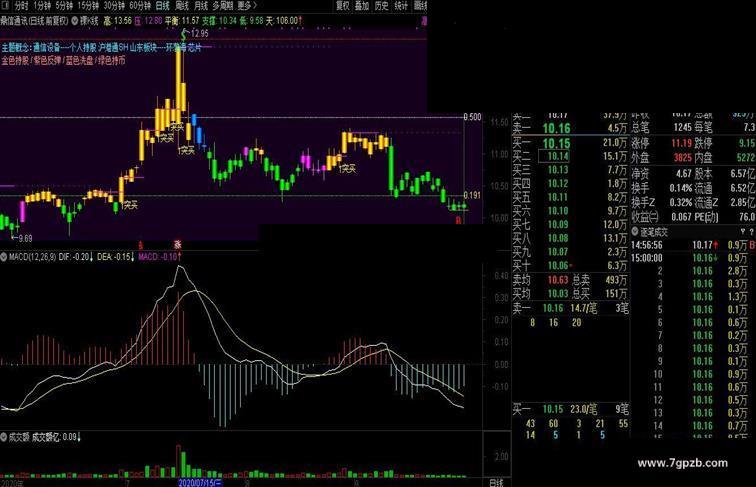Click the 买三 price 10.13
Viewport: 756px width, 487px height.
(x=558, y=170)
